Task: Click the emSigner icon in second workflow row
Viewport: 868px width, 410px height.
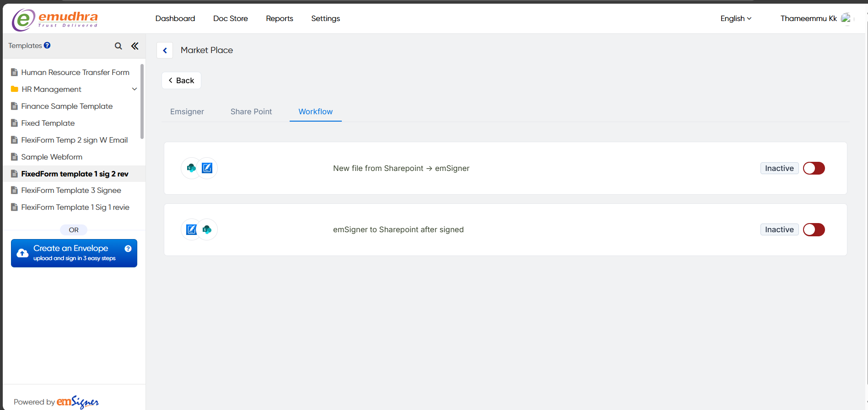Action: [192, 229]
